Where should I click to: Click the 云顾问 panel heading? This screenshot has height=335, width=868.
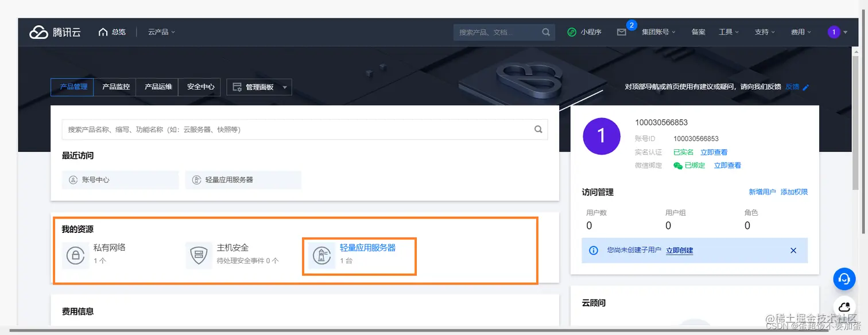click(x=594, y=302)
